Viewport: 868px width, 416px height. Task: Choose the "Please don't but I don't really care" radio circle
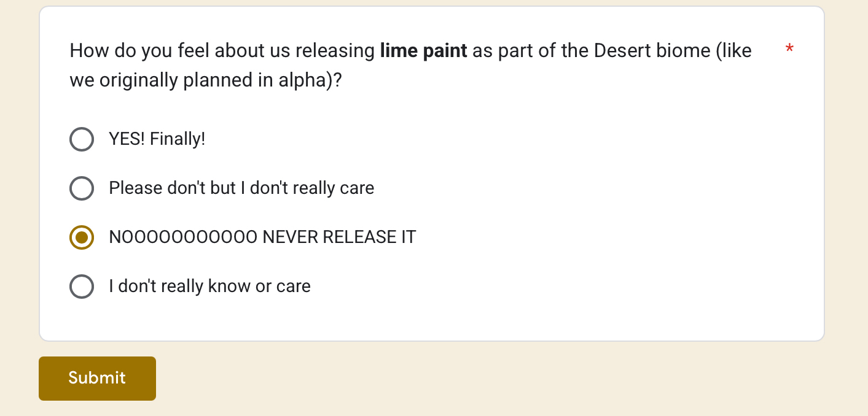[82, 188]
